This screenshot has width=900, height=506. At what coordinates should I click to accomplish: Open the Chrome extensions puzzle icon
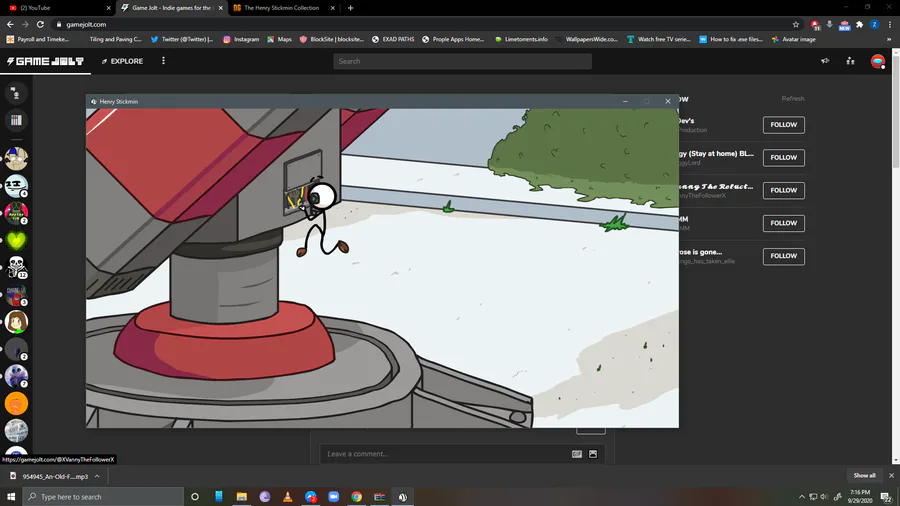point(859,24)
